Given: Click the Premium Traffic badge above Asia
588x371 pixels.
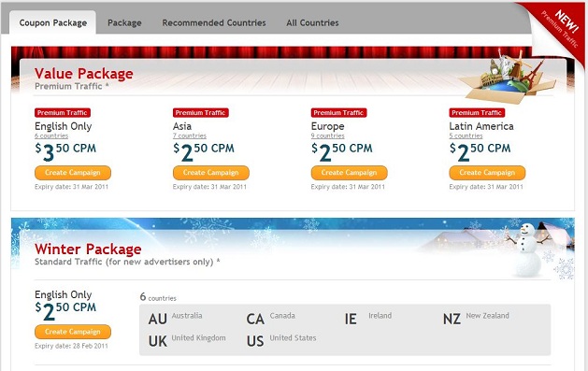Looking at the screenshot, I should coord(200,113).
